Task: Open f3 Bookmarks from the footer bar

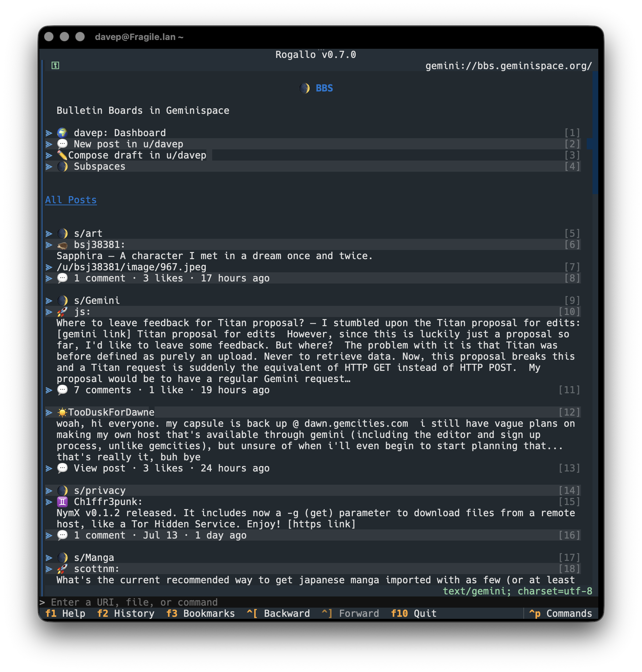Action: point(201,613)
